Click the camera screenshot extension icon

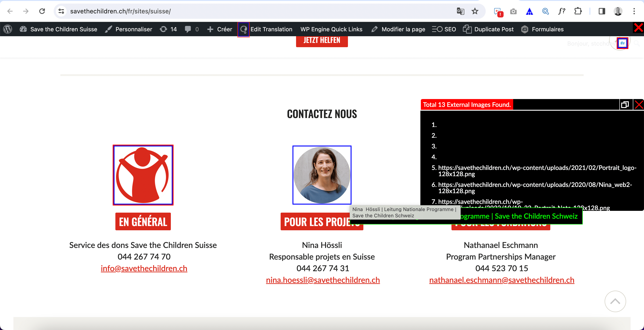click(x=513, y=11)
